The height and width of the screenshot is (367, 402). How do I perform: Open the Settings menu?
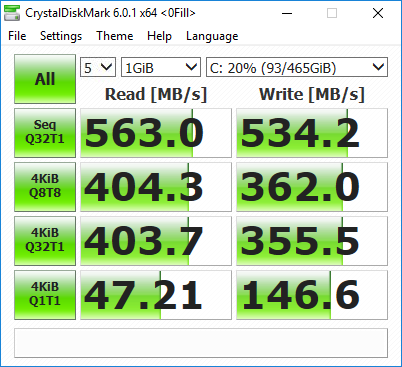pos(61,36)
